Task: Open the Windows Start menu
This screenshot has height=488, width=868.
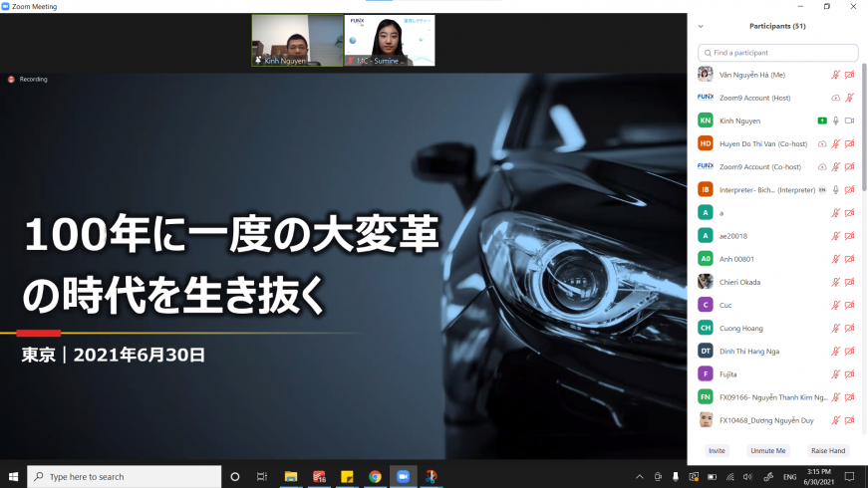Action: (x=13, y=476)
